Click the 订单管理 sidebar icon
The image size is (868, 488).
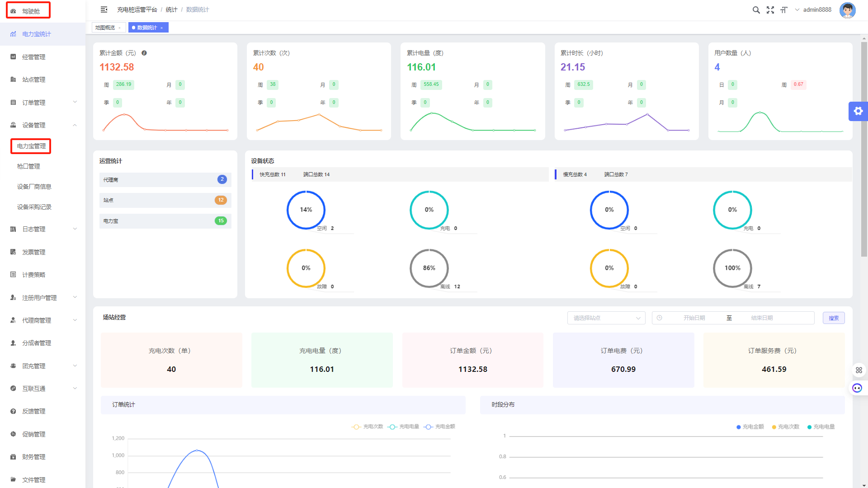13,103
